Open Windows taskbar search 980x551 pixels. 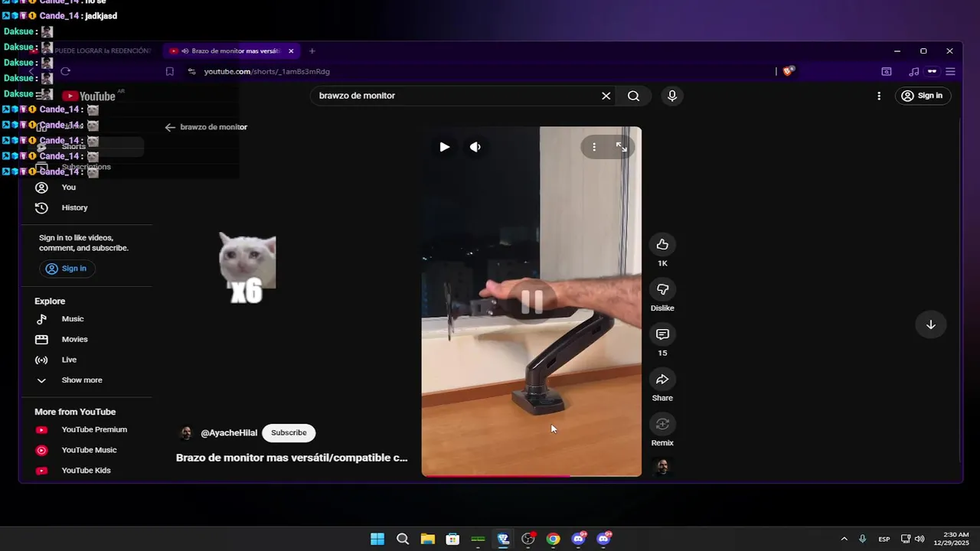point(403,539)
